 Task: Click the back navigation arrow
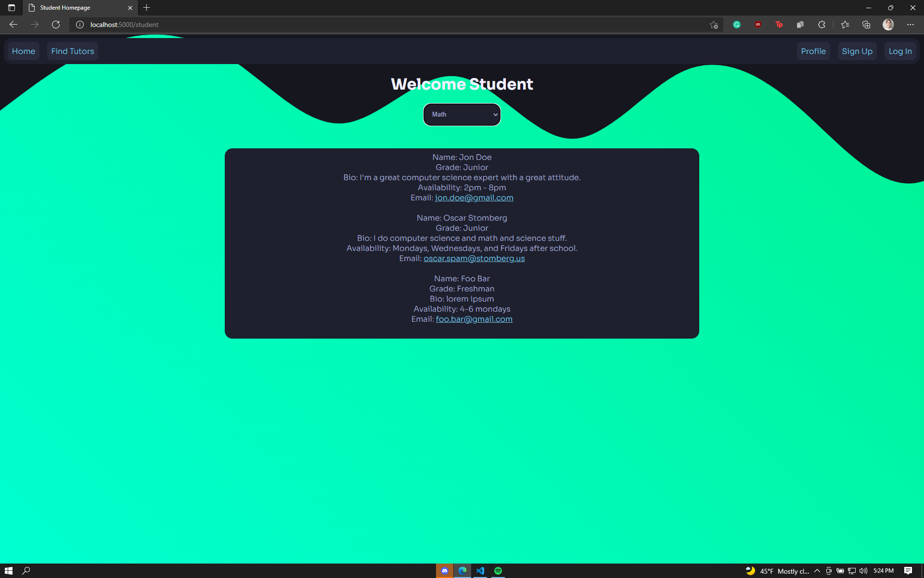(x=13, y=25)
